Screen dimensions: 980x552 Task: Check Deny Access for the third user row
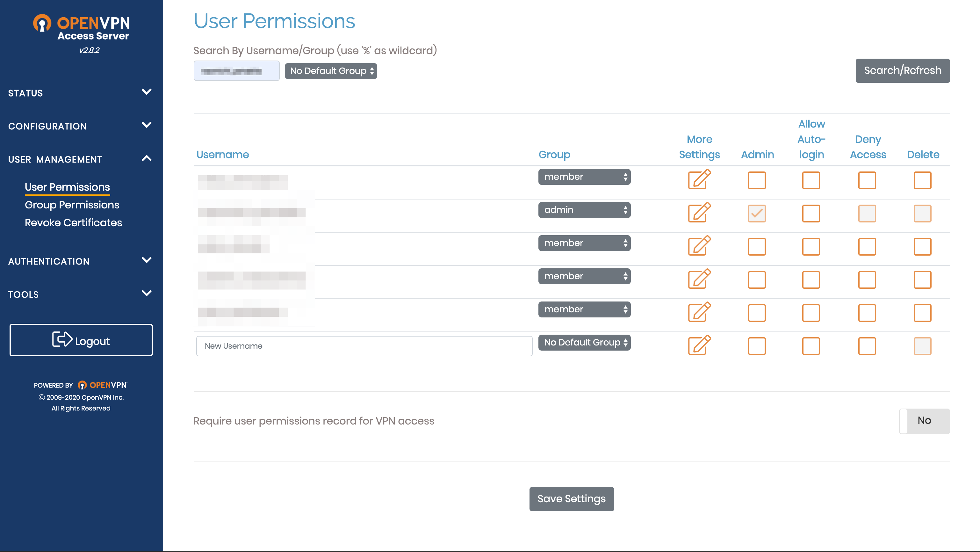[x=867, y=246]
